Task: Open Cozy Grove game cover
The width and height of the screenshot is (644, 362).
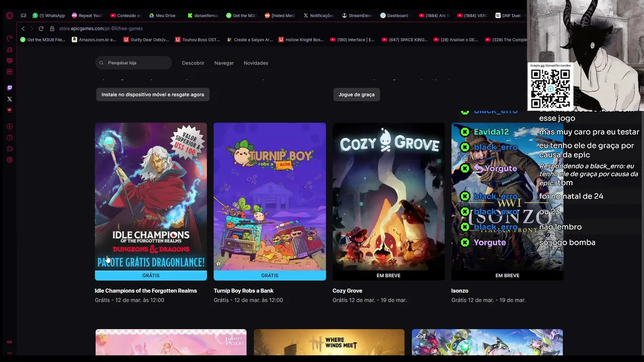Action: pos(388,197)
